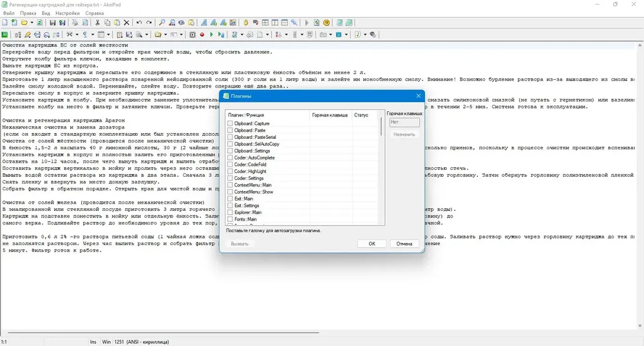This screenshot has width=644, height=346.
Task: Click the split window horizontally icon
Action: coord(285,23)
